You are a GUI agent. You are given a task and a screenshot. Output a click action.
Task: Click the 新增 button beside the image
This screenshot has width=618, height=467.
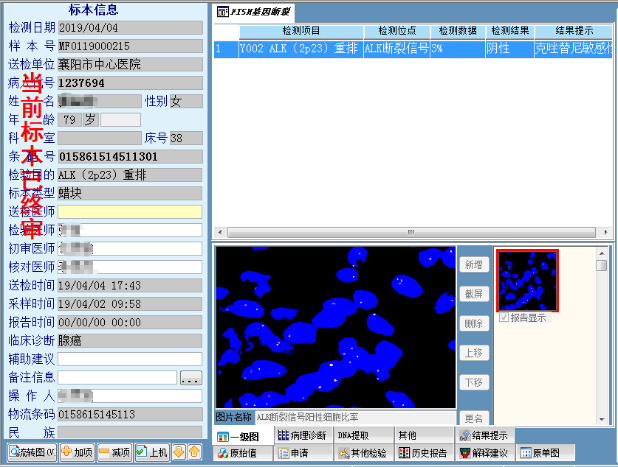click(473, 265)
